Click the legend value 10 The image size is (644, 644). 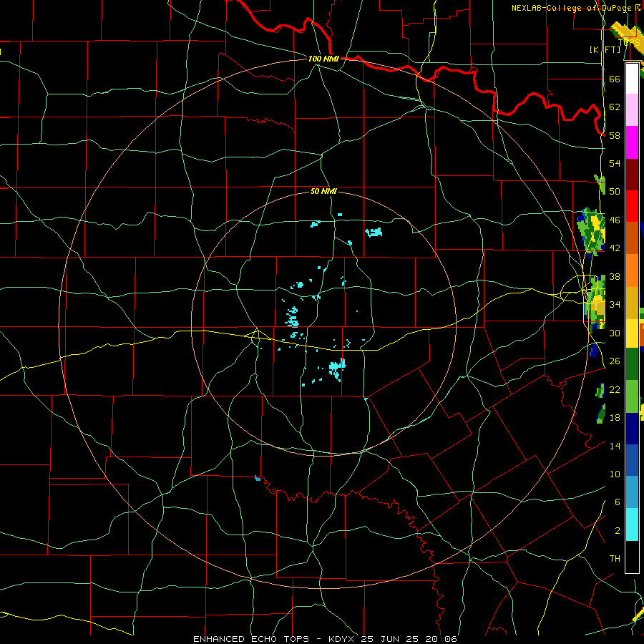click(x=615, y=474)
